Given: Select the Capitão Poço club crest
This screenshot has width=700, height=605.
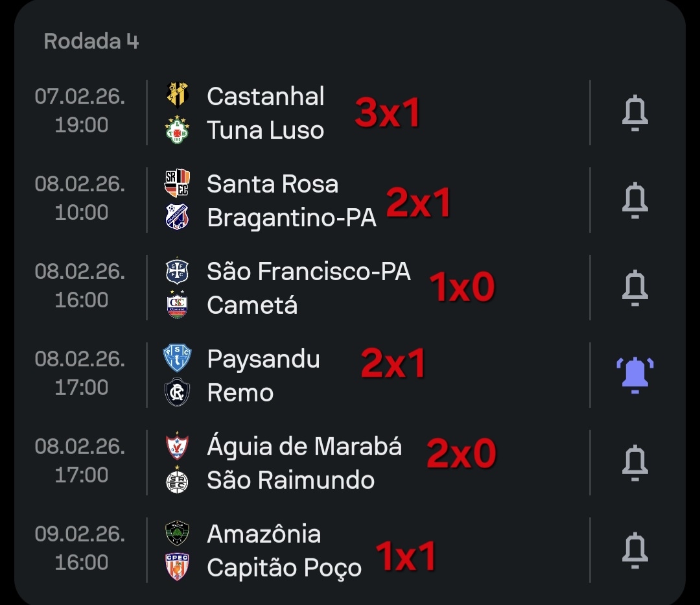Looking at the screenshot, I should point(177,567).
